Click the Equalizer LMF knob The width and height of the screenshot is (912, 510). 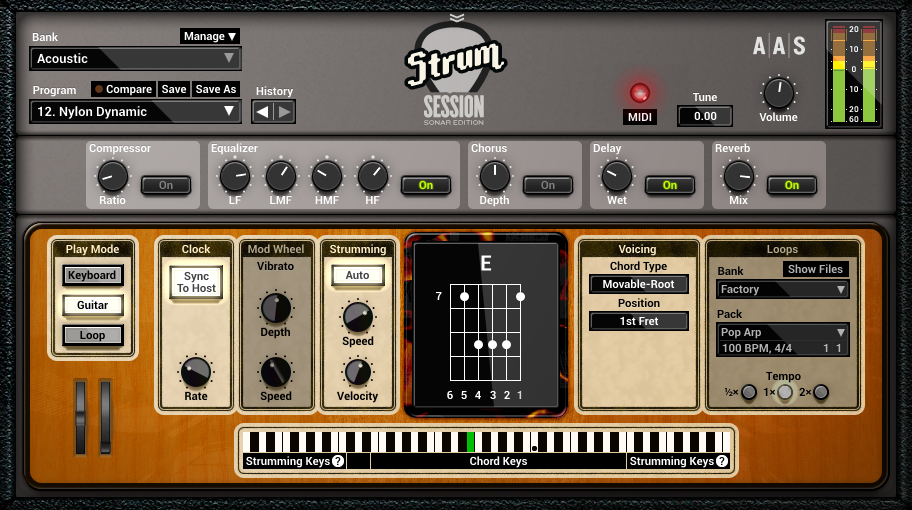(281, 177)
